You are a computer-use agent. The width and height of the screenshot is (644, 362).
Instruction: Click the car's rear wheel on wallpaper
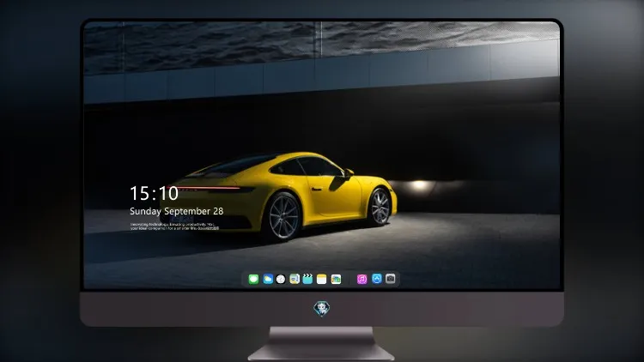(x=283, y=217)
